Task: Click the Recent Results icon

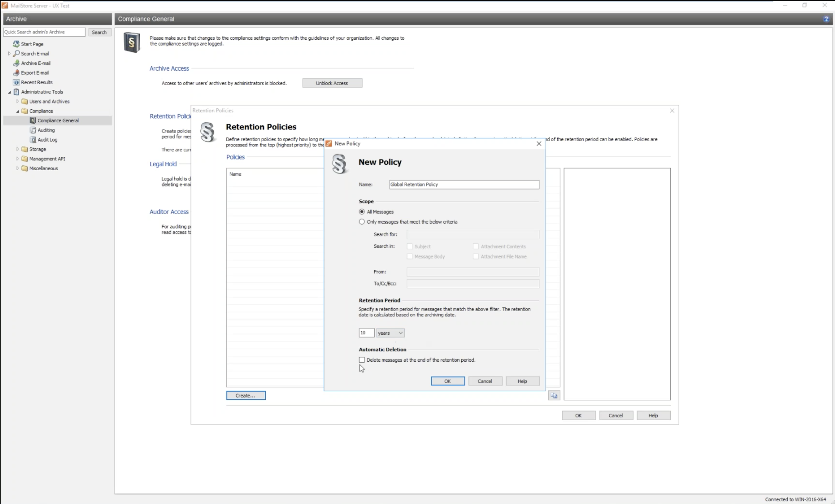Action: coord(16,82)
